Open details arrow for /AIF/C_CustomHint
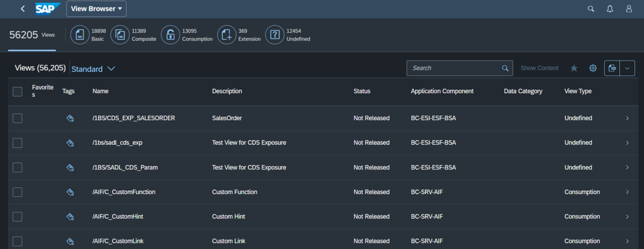Viewport: 644px width, 249px height. tap(627, 217)
